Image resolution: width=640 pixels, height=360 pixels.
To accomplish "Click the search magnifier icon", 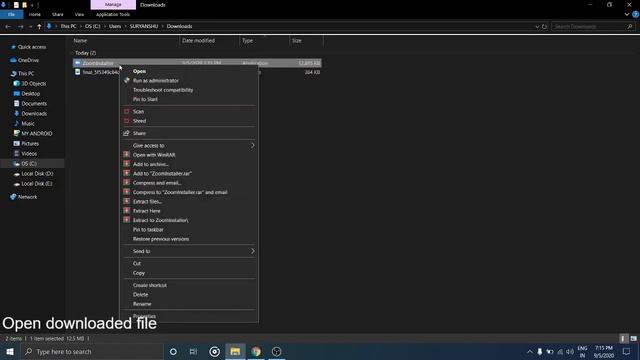I will pyautogui.click(x=630, y=27).
